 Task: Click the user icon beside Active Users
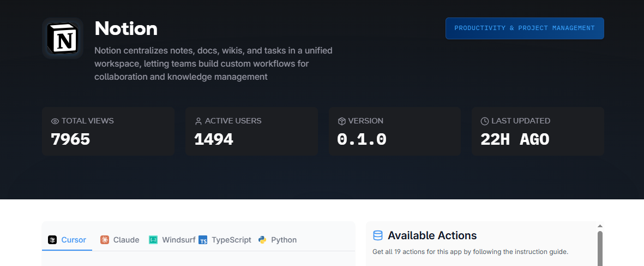198,121
